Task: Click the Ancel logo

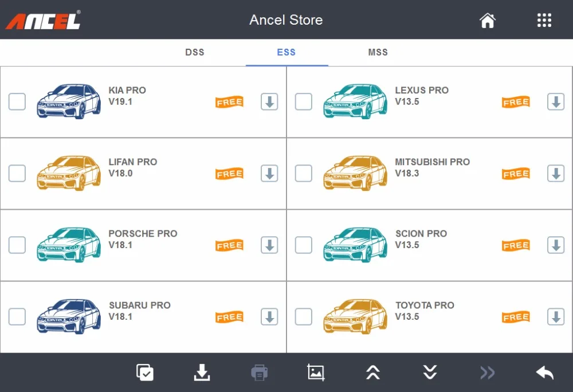Action: click(43, 20)
